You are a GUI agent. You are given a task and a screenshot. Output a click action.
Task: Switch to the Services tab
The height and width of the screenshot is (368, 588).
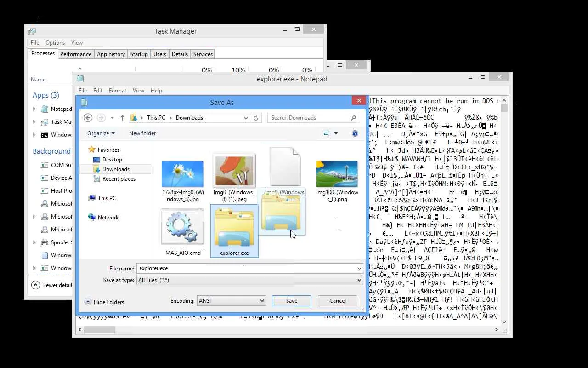(x=203, y=54)
